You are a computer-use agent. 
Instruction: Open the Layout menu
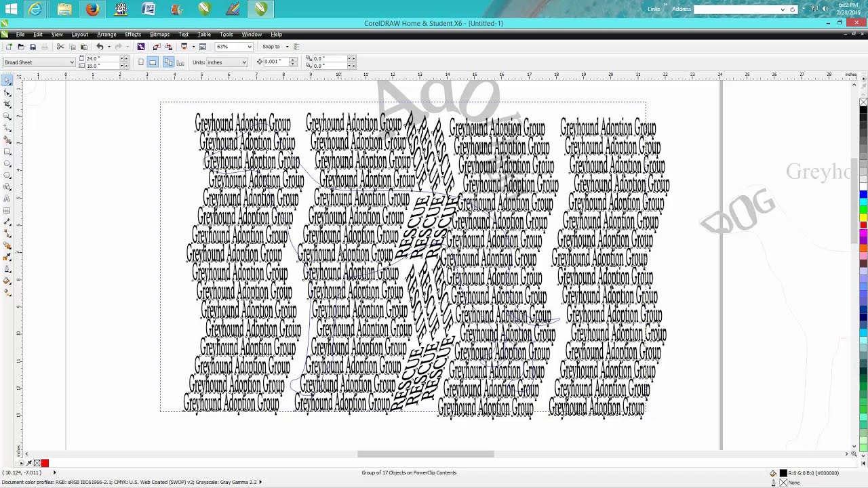coord(80,35)
